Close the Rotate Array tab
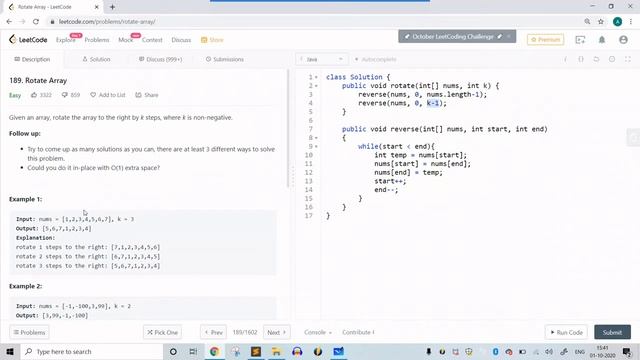 96,7
